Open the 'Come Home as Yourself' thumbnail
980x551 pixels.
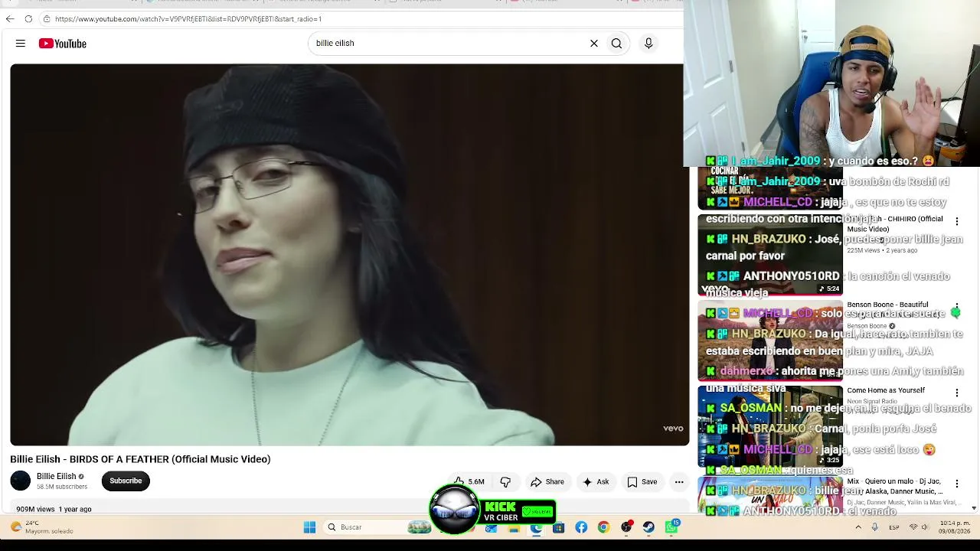[x=770, y=426]
